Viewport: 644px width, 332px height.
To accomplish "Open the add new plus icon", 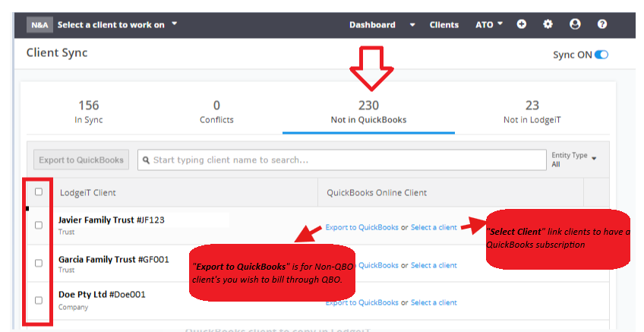I will pyautogui.click(x=521, y=24).
